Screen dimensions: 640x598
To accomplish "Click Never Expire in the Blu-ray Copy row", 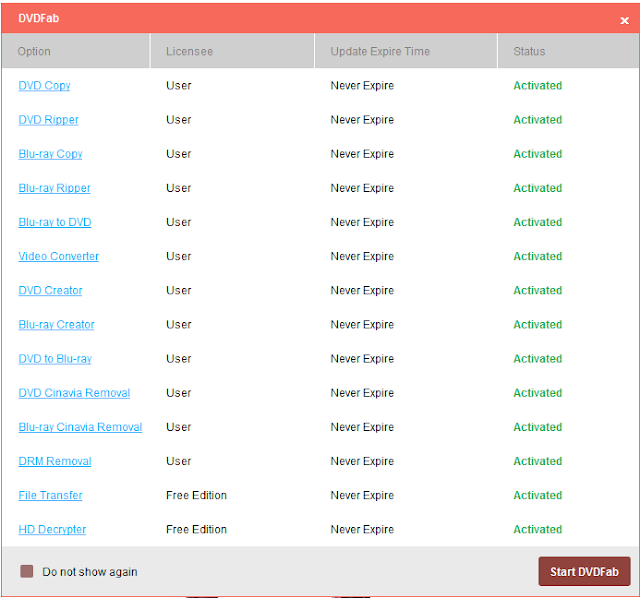I will [362, 154].
